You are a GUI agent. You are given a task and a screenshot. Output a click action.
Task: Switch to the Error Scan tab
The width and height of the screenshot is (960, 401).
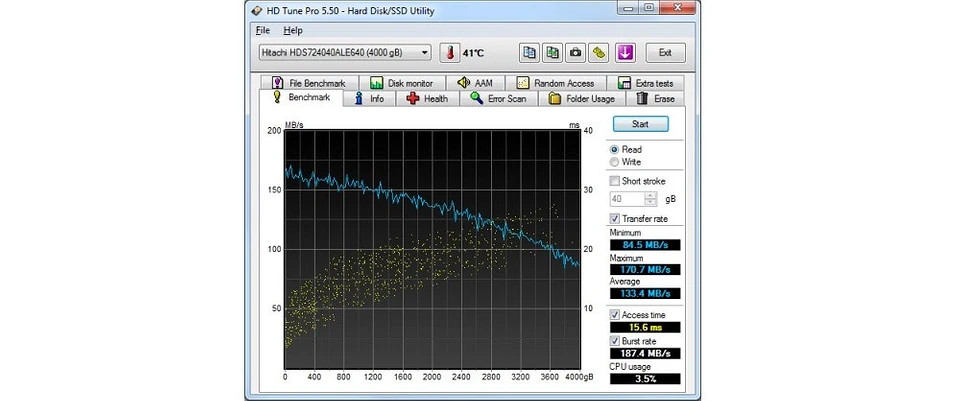click(498, 99)
